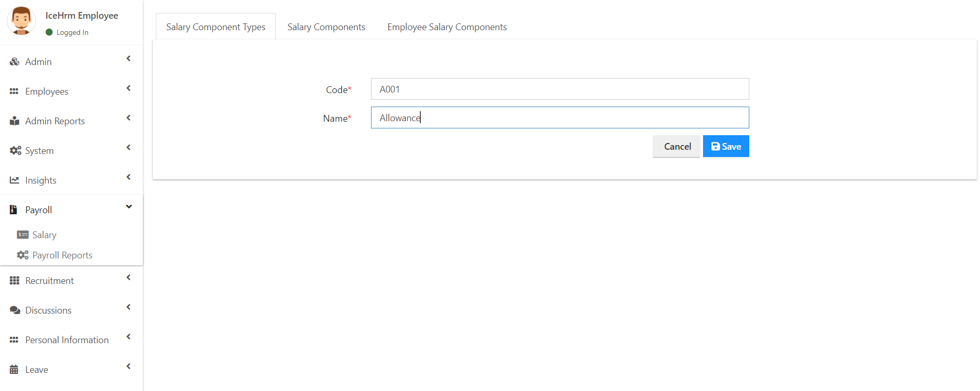The width and height of the screenshot is (980, 391).
Task: Open the System sidebar menu
Action: [x=71, y=151]
